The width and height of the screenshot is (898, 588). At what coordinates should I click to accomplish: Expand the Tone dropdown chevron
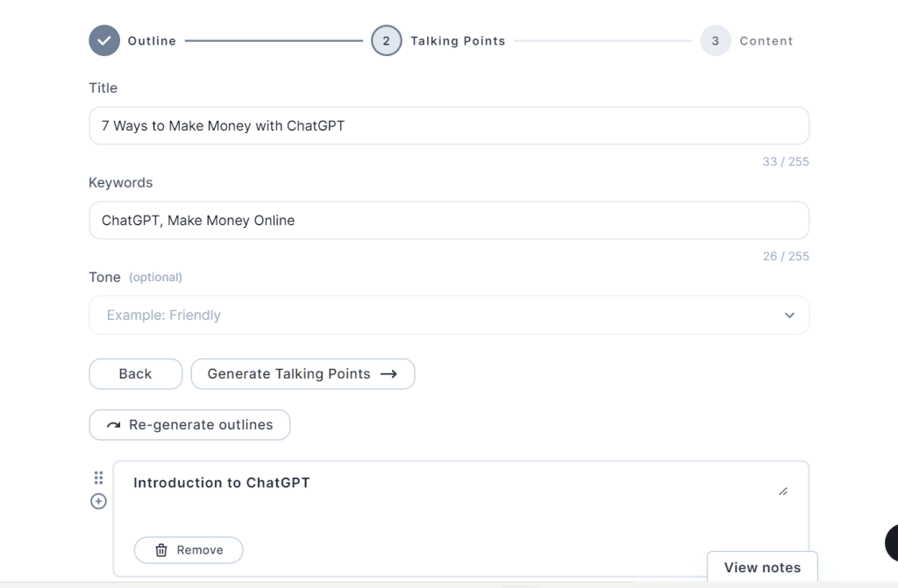pos(789,315)
